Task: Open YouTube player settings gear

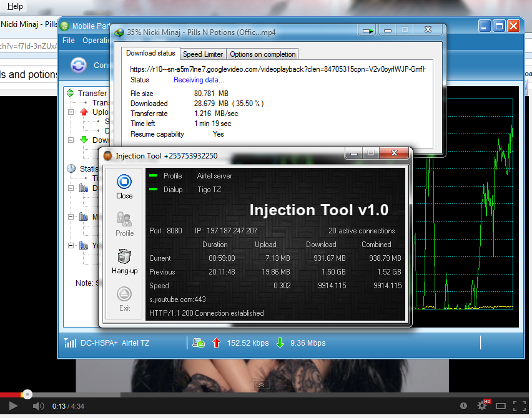Action: [x=481, y=406]
